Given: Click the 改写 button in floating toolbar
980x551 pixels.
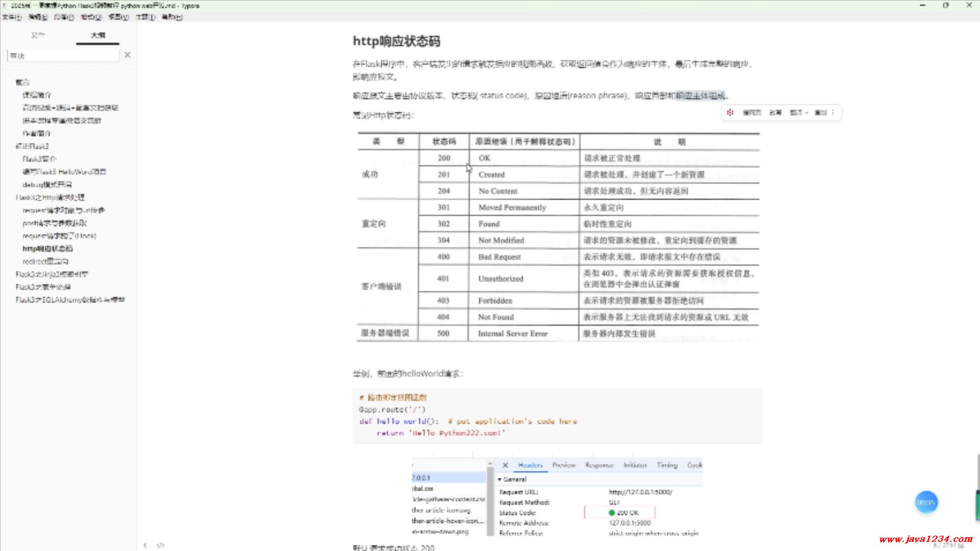Looking at the screenshot, I should point(775,113).
